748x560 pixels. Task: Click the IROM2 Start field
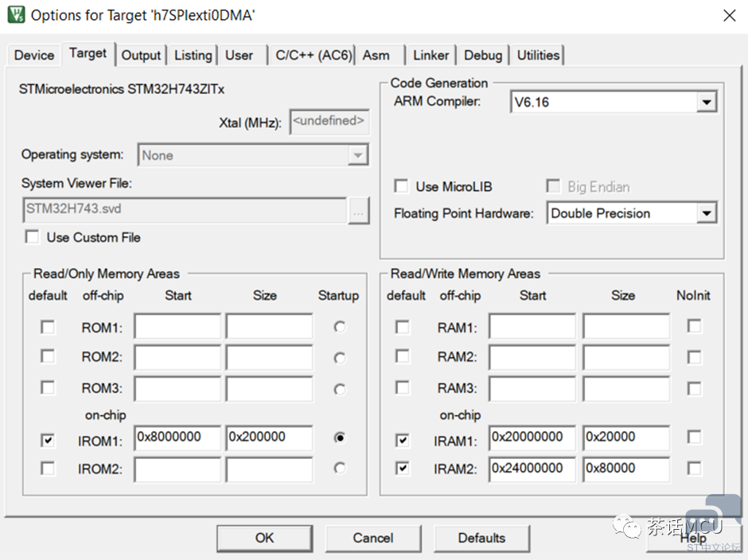tap(178, 469)
